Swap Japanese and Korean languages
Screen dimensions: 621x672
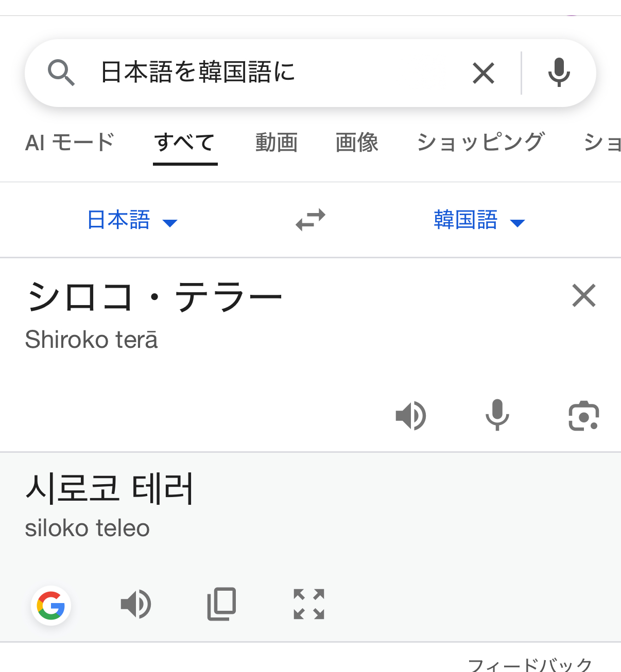(x=310, y=220)
